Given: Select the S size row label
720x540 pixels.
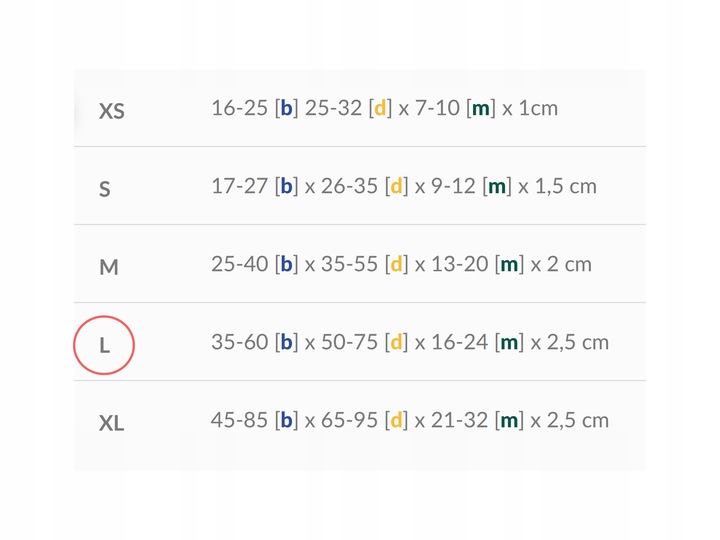Looking at the screenshot, I should point(105,189).
